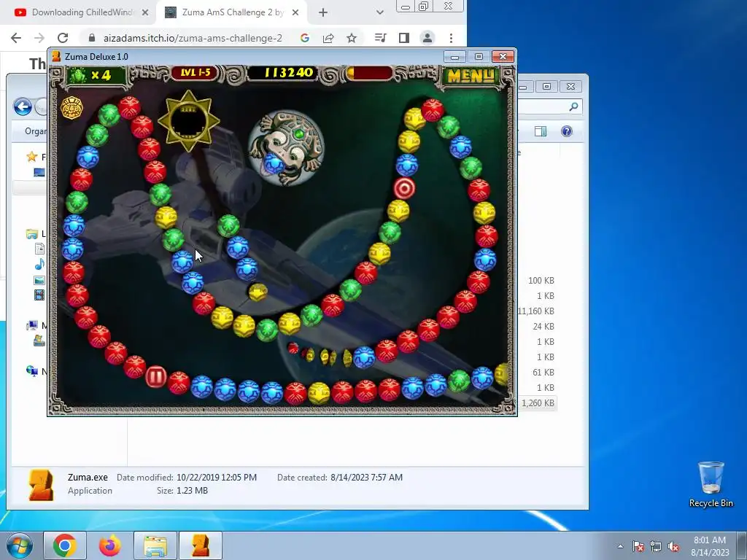Open Chrome share page icon
This screenshot has width=747, height=560.
[328, 38]
